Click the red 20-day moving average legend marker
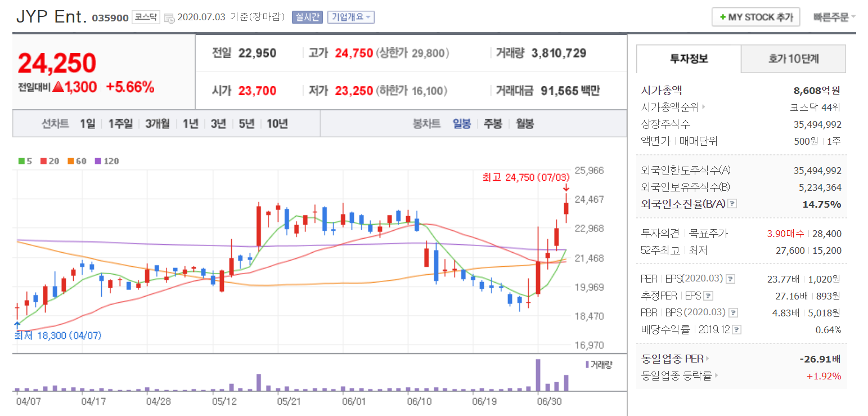 (43, 161)
